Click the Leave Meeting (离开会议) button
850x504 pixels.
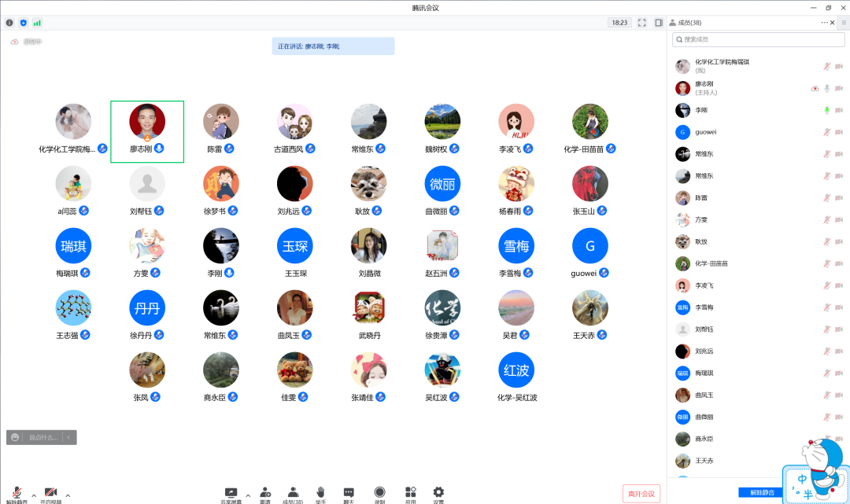pyautogui.click(x=641, y=493)
